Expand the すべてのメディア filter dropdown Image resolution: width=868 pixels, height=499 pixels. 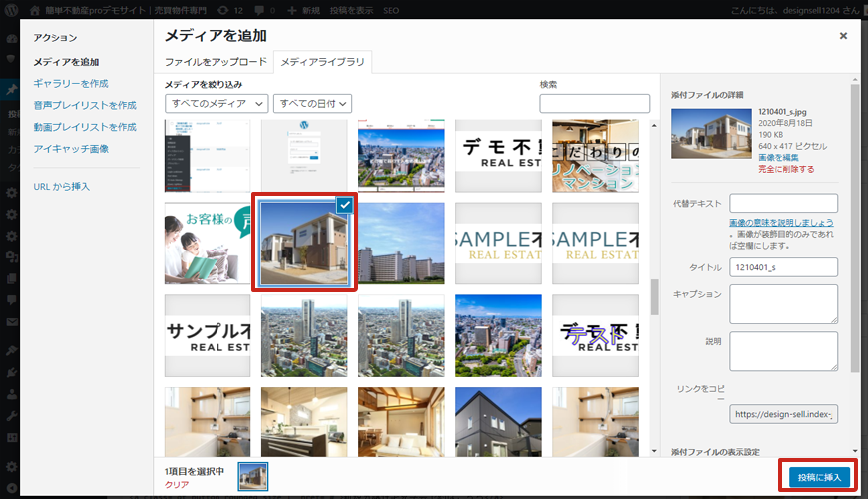point(217,103)
